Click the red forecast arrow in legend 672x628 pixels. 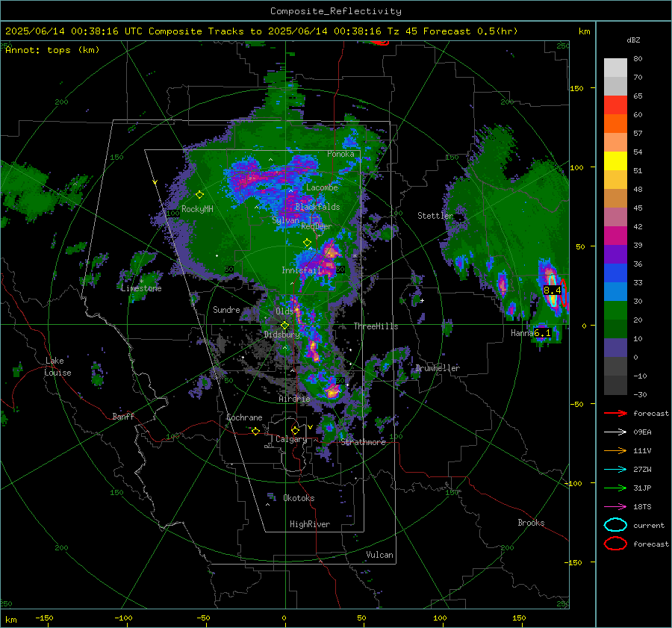pyautogui.click(x=615, y=413)
